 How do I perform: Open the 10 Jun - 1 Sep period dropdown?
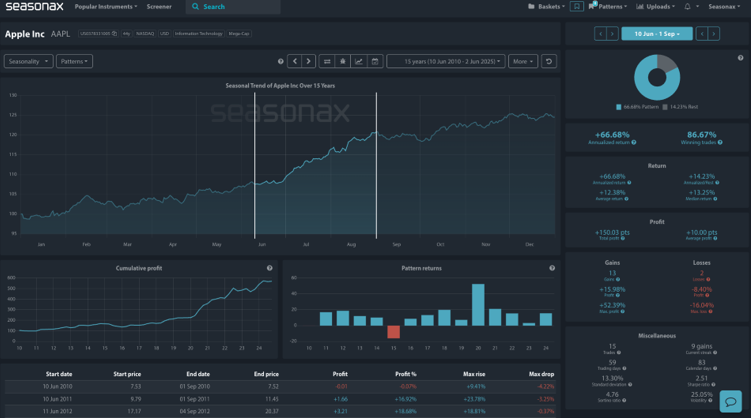point(657,34)
